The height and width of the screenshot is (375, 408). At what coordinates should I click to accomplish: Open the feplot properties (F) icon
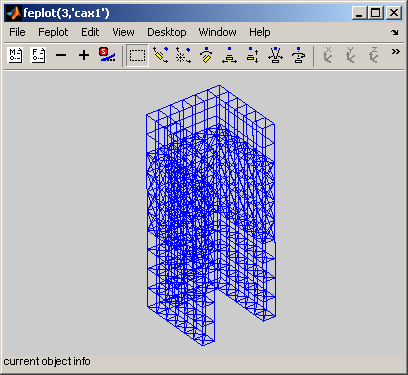pos(38,55)
